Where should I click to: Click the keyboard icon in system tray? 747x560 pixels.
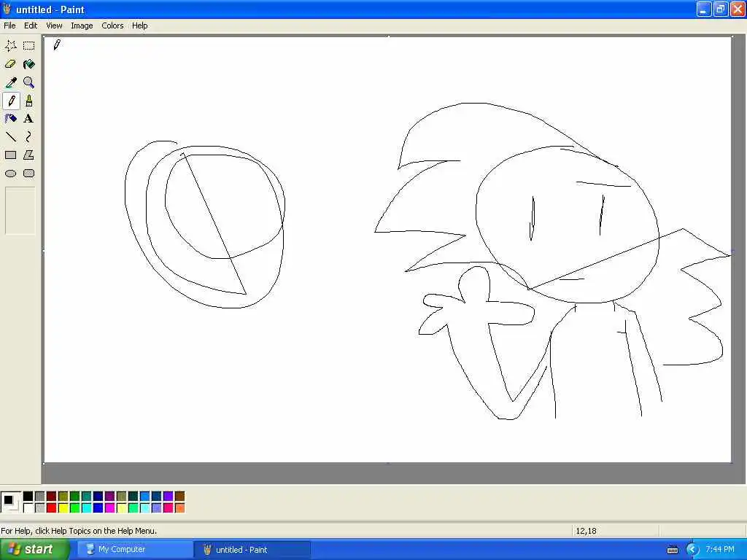click(x=673, y=550)
